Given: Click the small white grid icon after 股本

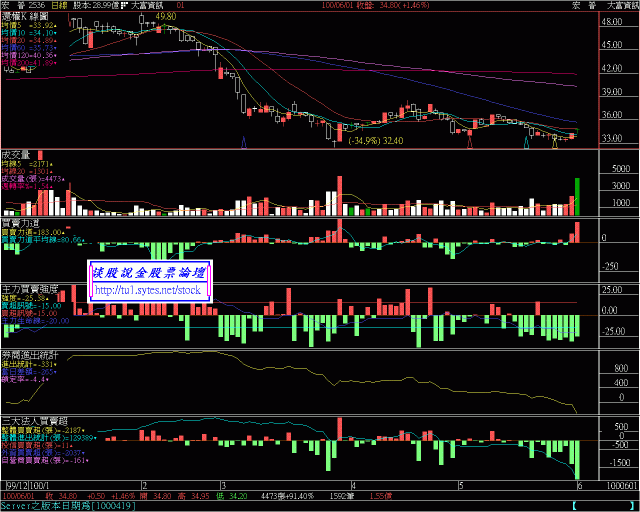Looking at the screenshot, I should (x=124, y=5).
